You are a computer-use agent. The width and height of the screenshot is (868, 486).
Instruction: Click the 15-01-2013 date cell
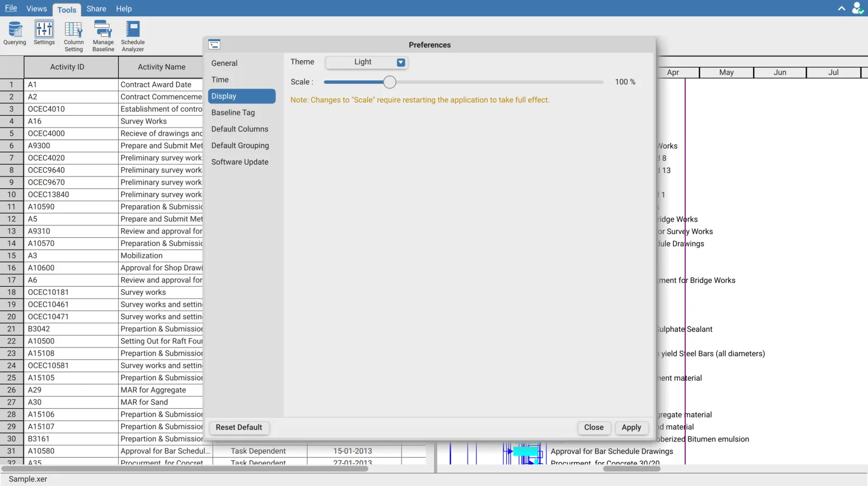pyautogui.click(x=353, y=451)
